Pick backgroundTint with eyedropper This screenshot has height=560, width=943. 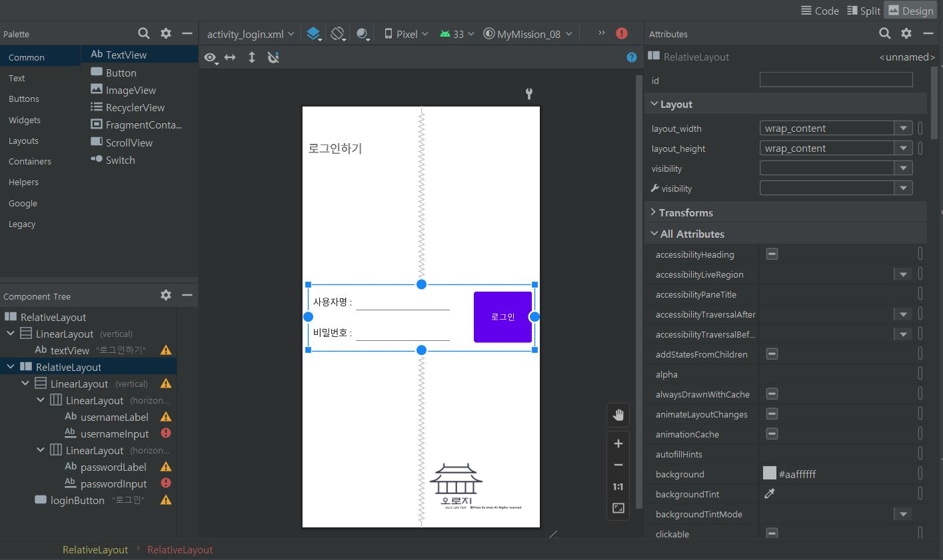[x=770, y=493]
